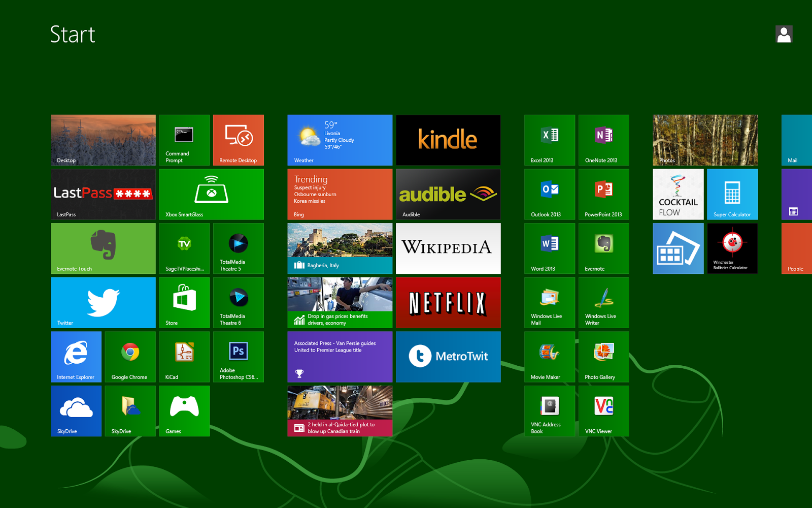Open the Weather live tile

pyautogui.click(x=340, y=140)
